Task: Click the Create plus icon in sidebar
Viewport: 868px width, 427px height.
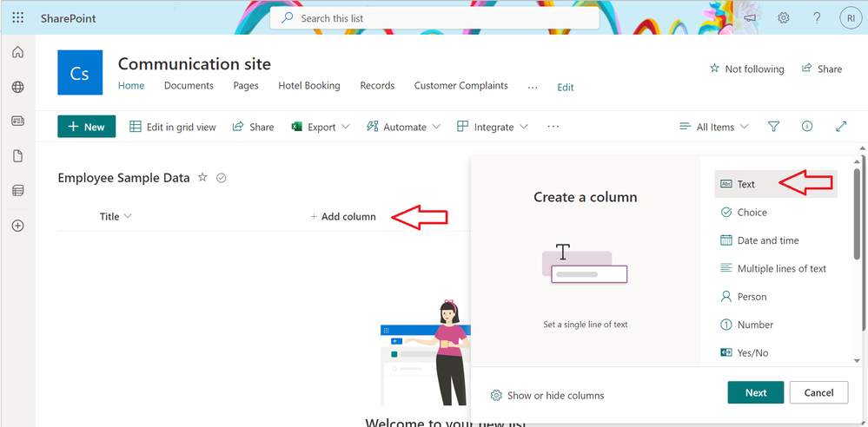Action: coord(17,226)
